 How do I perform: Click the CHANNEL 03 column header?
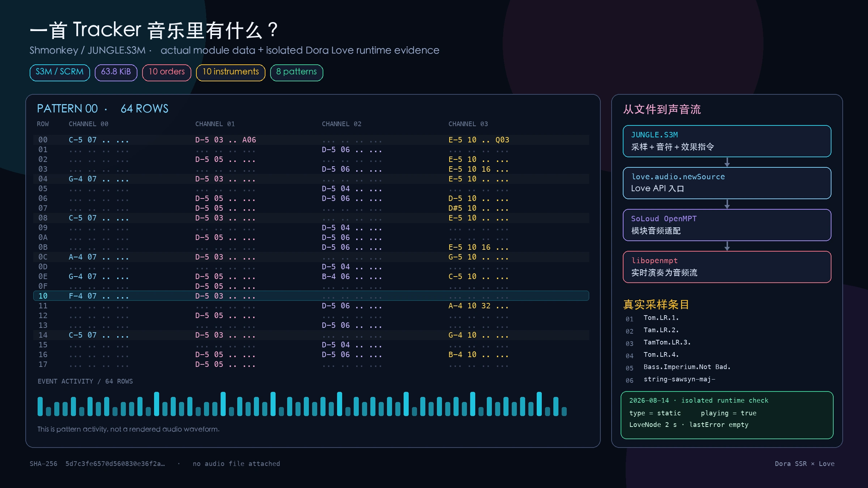click(468, 124)
